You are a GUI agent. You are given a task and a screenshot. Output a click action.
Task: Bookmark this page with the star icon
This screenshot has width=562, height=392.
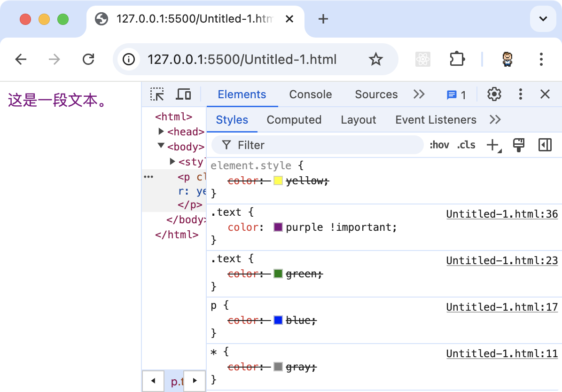pyautogui.click(x=375, y=59)
